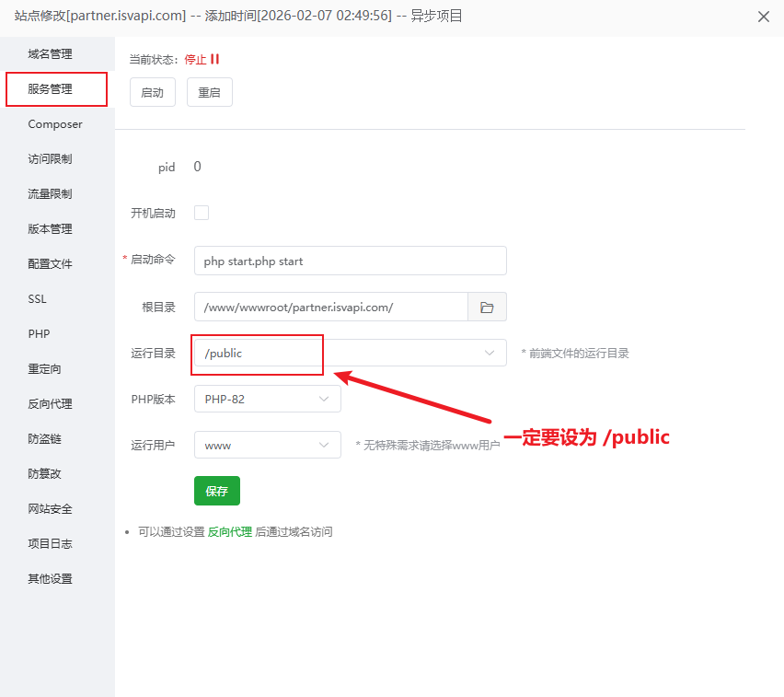Enable the 开机启动 startup checkbox
This screenshot has width=784, height=697.
(201, 213)
